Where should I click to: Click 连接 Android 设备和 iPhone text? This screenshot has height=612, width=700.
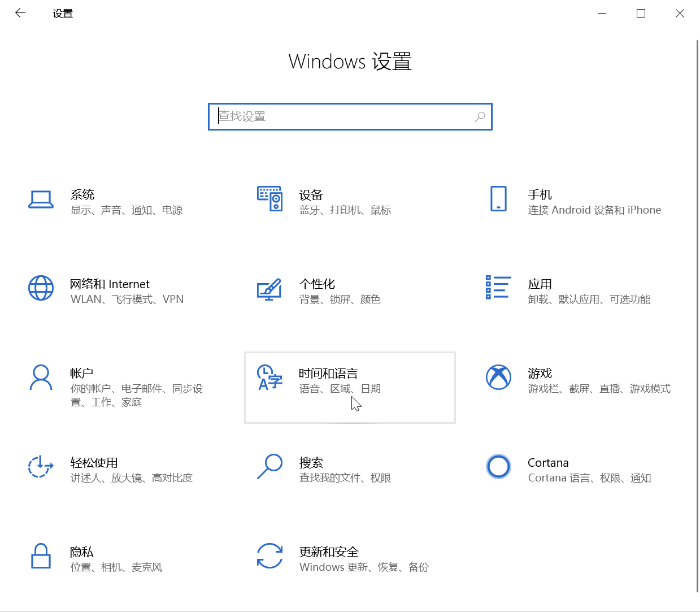coord(594,210)
